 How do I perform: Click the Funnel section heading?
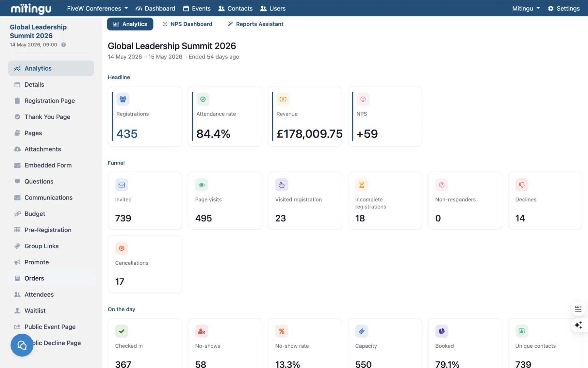click(x=116, y=163)
